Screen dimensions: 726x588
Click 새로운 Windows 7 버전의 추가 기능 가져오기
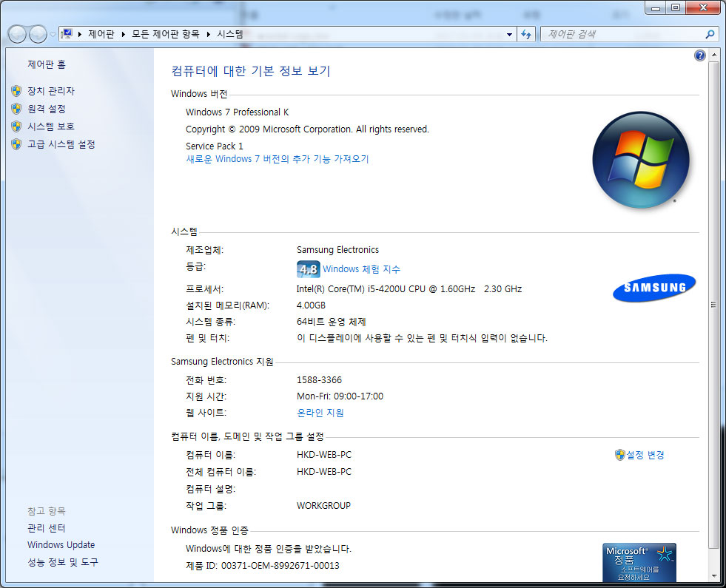coord(278,159)
